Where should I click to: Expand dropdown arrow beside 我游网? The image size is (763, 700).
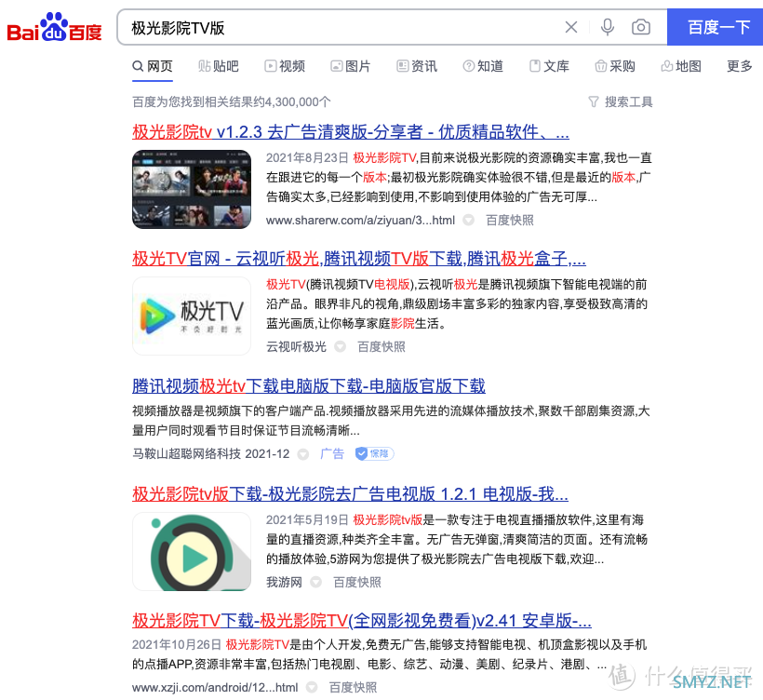pyautogui.click(x=315, y=582)
